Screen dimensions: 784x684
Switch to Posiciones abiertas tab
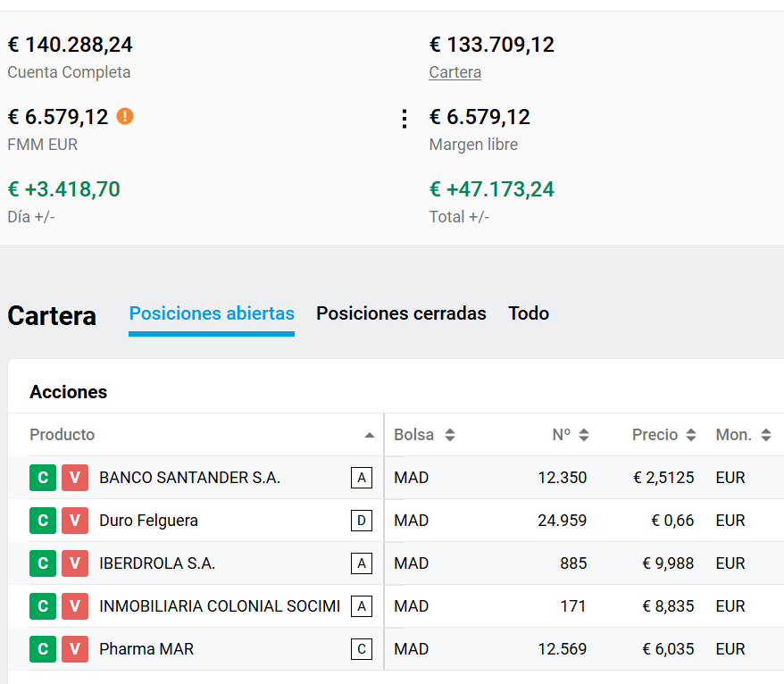212,313
